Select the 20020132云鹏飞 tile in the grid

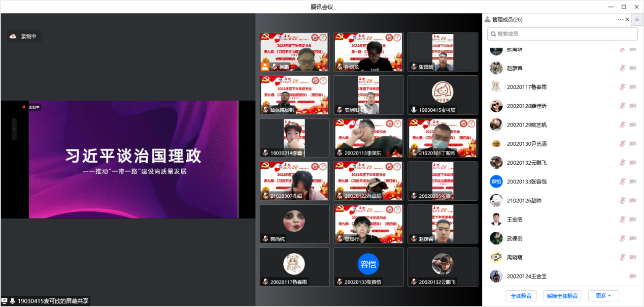pos(443,267)
